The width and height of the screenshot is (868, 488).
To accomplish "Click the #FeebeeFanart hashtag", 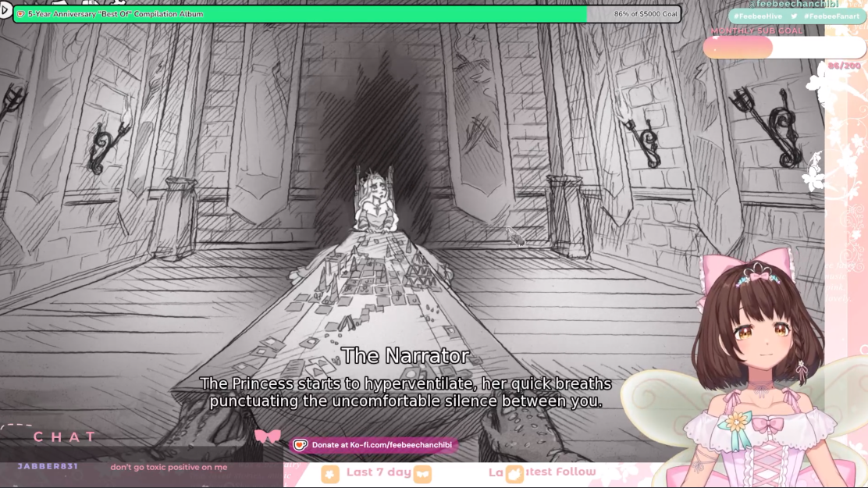I will [x=831, y=16].
